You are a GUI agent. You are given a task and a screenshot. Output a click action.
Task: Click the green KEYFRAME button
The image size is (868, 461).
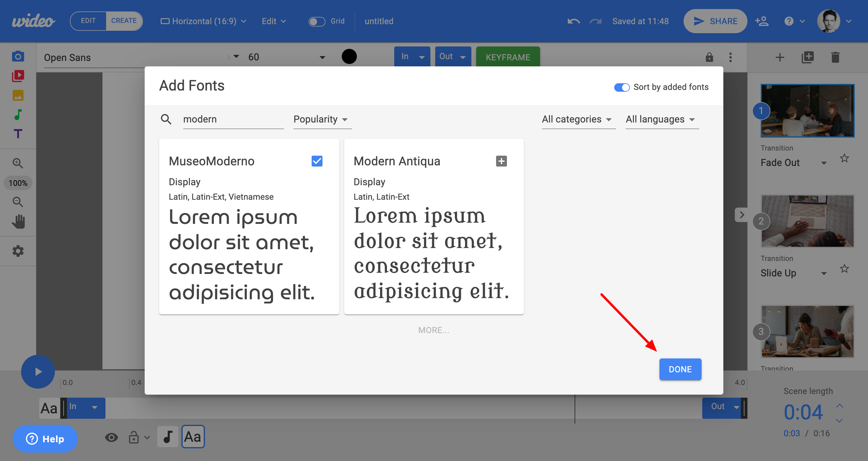point(508,57)
